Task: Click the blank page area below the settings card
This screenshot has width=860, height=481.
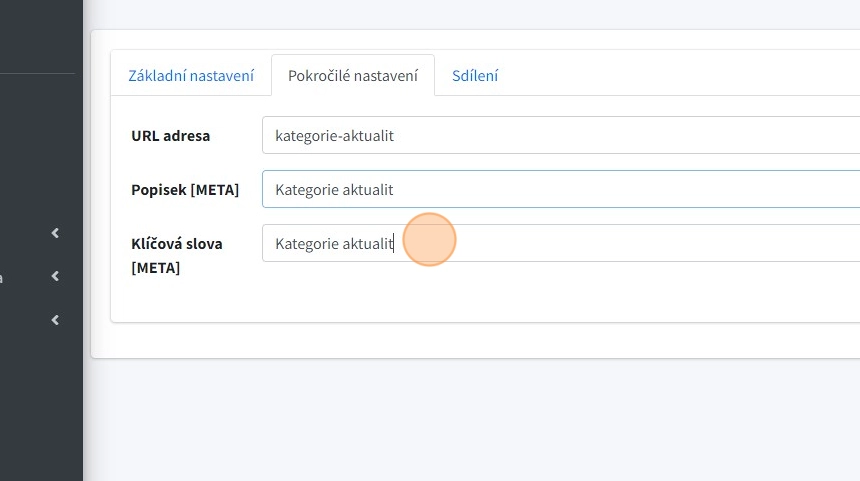Action: pos(470,420)
